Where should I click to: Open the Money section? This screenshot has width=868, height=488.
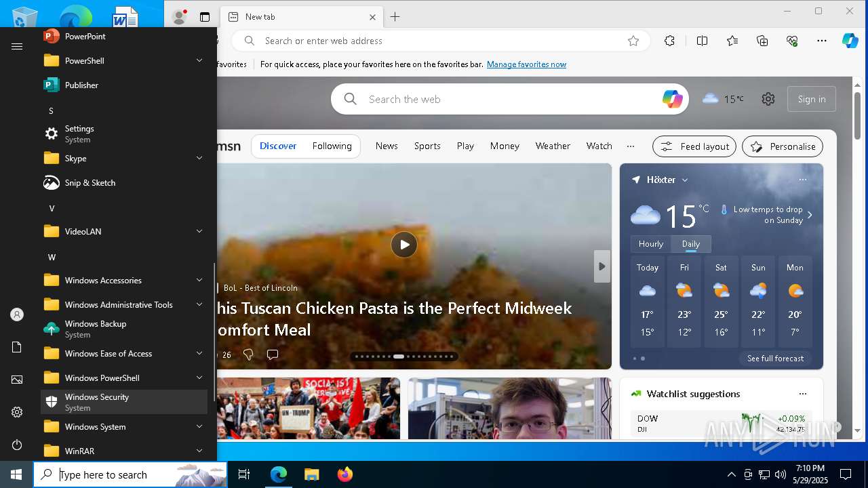pos(505,146)
